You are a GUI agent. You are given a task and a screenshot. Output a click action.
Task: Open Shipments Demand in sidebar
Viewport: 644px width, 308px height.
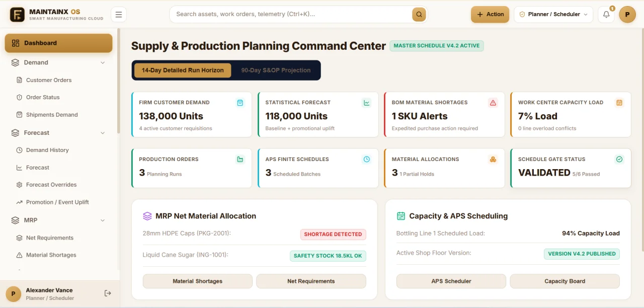(x=52, y=115)
